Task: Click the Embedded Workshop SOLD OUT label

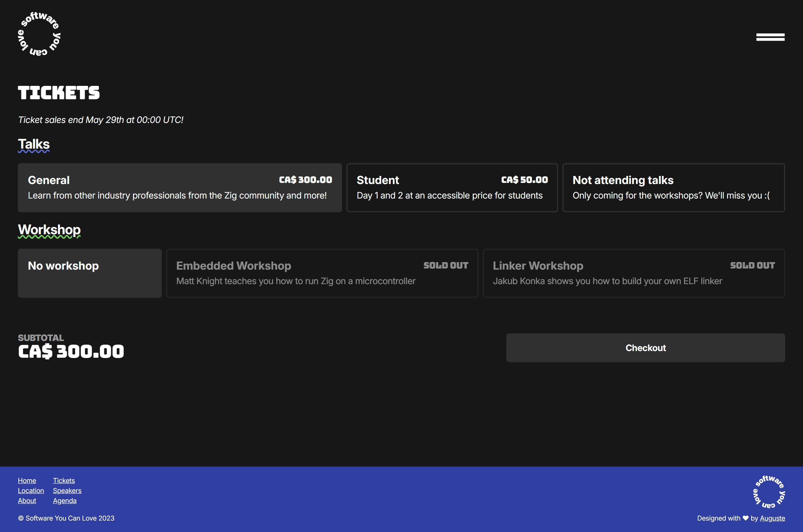Action: (446, 265)
